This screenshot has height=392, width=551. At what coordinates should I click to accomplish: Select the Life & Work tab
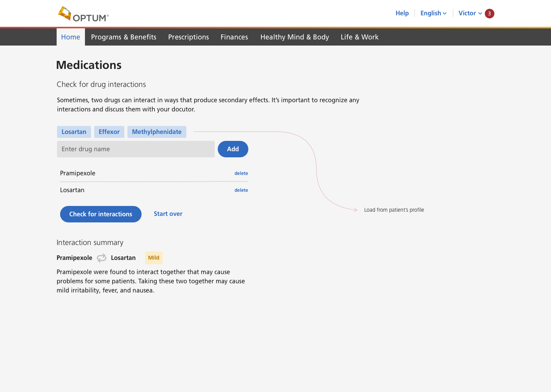(359, 37)
